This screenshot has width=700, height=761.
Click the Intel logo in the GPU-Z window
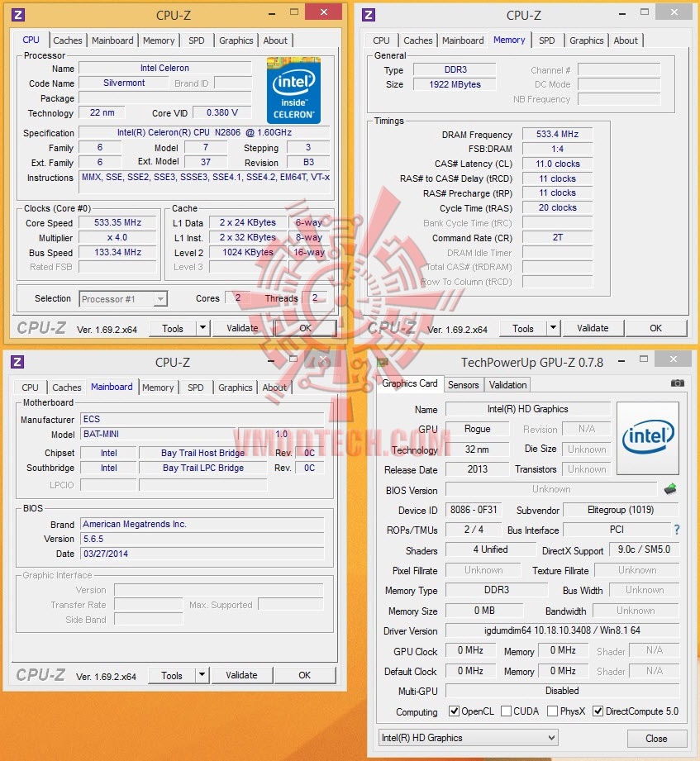tap(648, 438)
